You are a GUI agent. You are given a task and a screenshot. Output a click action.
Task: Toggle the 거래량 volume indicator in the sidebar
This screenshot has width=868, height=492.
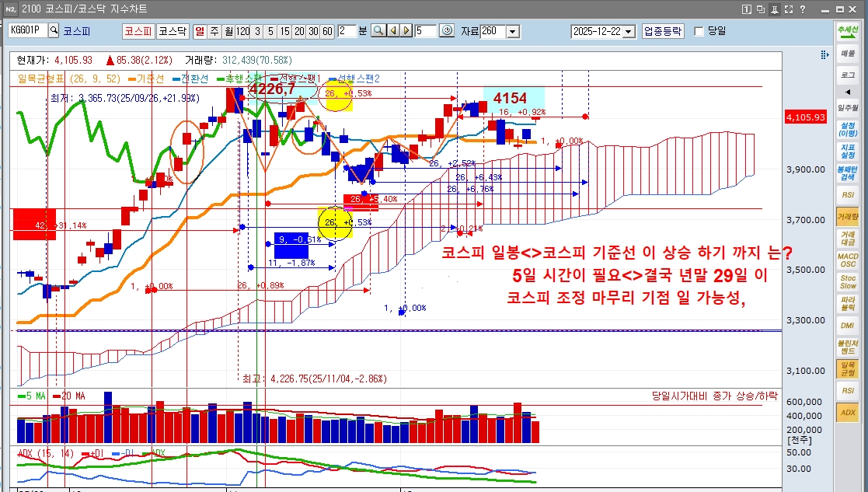847,217
